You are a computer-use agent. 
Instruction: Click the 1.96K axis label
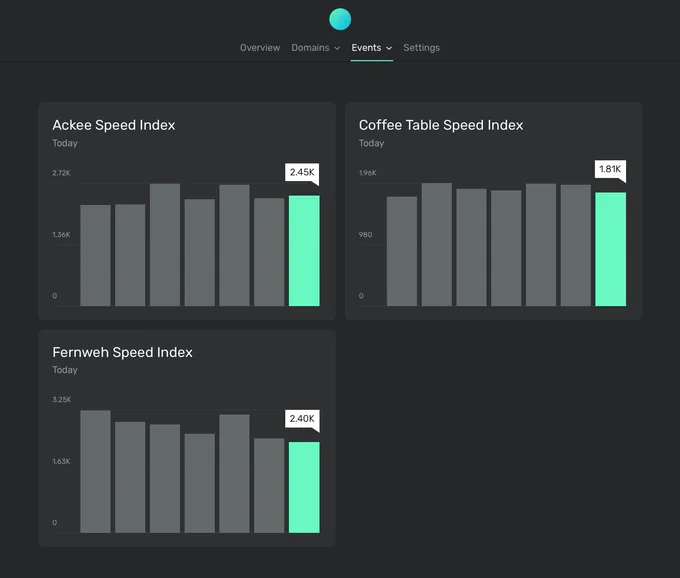point(368,173)
